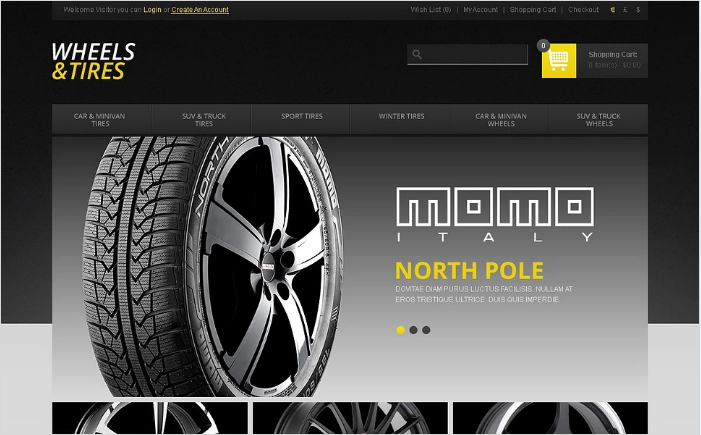Viewport: 701px width, 435px height.
Task: Open the Car & Minivan Tires menu
Action: [x=100, y=119]
